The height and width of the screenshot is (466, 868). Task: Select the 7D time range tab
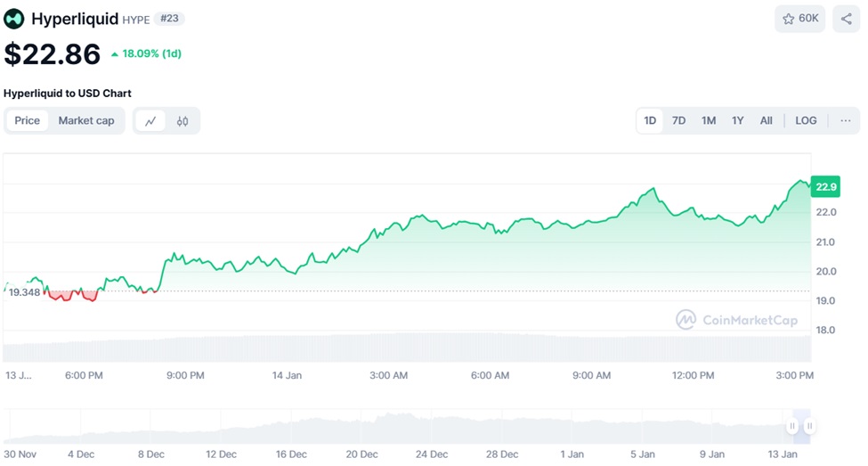[x=678, y=120]
